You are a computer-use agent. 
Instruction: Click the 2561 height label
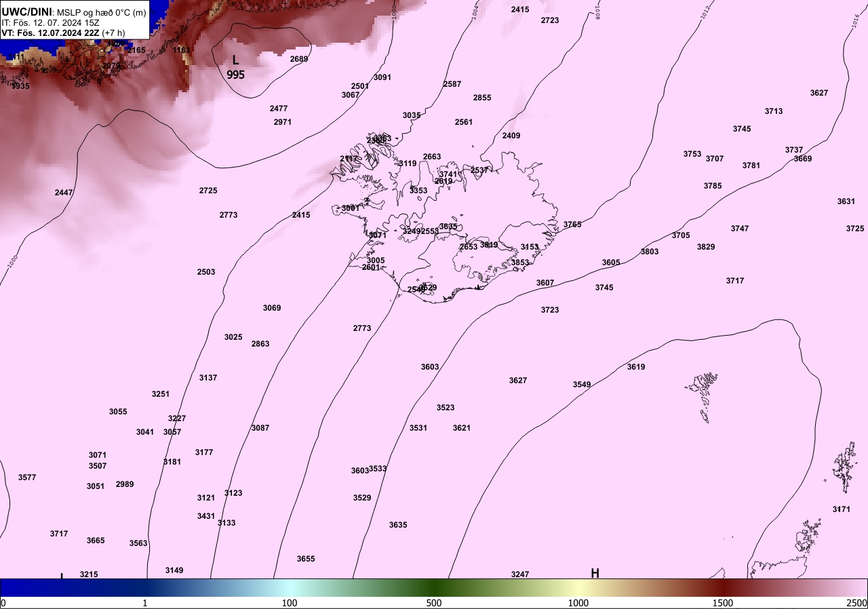pyautogui.click(x=464, y=122)
